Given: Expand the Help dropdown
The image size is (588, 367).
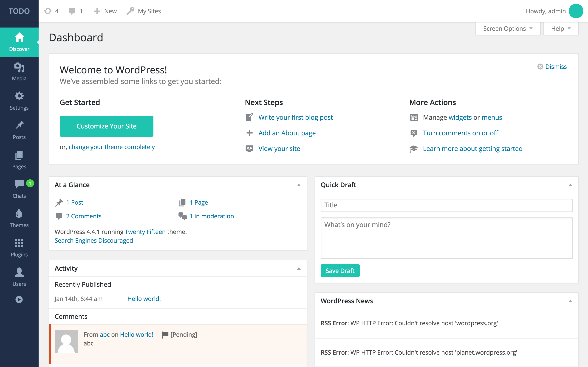Looking at the screenshot, I should click(x=561, y=28).
